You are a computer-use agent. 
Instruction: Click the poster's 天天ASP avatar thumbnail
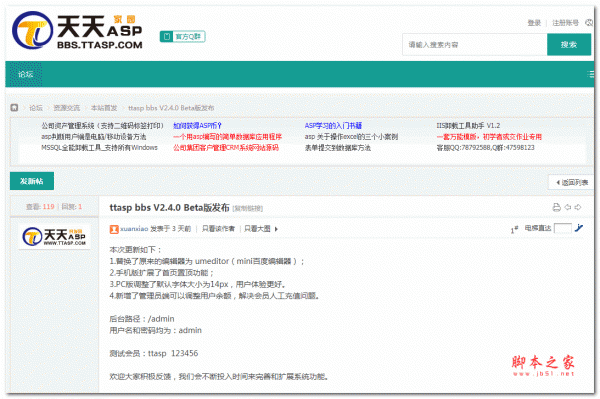coord(54,236)
